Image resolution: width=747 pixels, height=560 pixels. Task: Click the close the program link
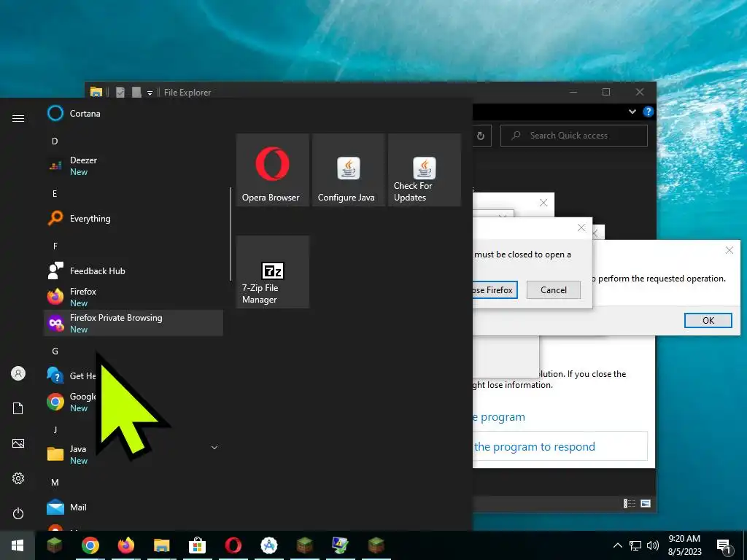(499, 416)
